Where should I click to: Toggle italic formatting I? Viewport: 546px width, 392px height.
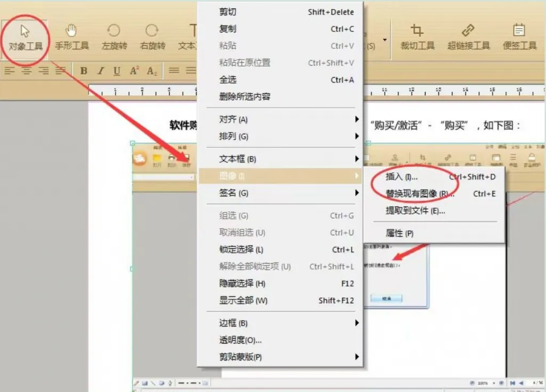[101, 71]
